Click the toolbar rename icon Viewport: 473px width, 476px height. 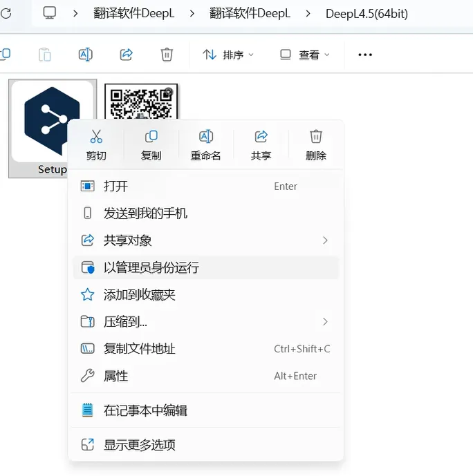click(x=85, y=55)
